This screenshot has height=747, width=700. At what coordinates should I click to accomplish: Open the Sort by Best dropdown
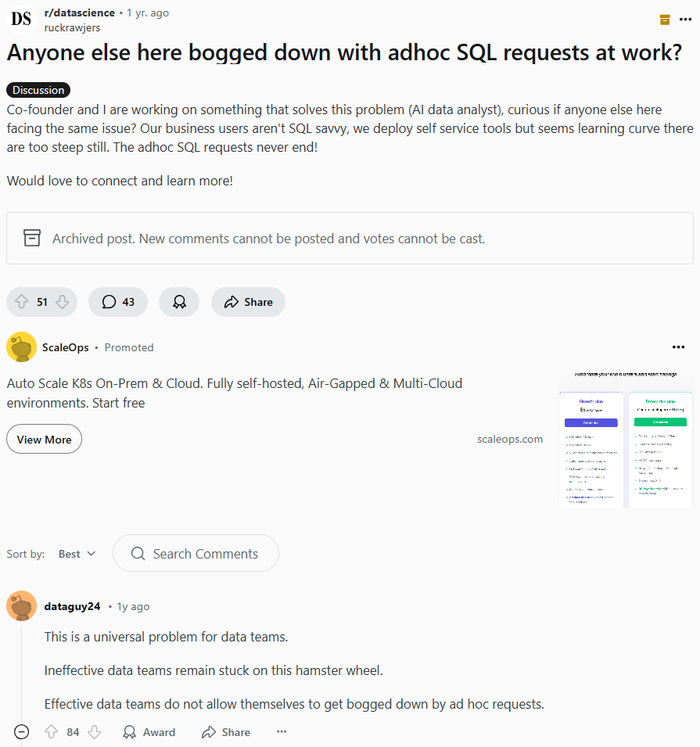[x=77, y=554]
